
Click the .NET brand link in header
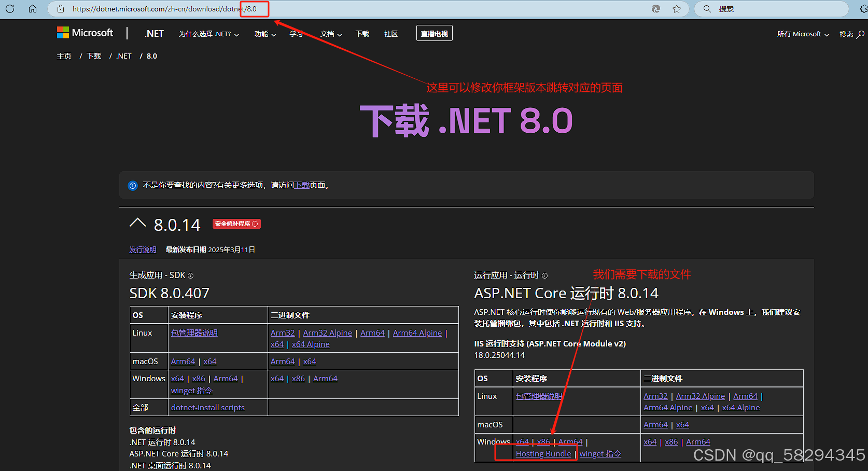(154, 34)
